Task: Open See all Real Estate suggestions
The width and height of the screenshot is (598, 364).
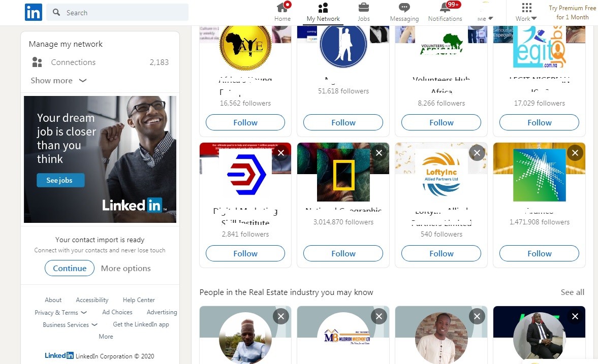Action: pyautogui.click(x=573, y=292)
